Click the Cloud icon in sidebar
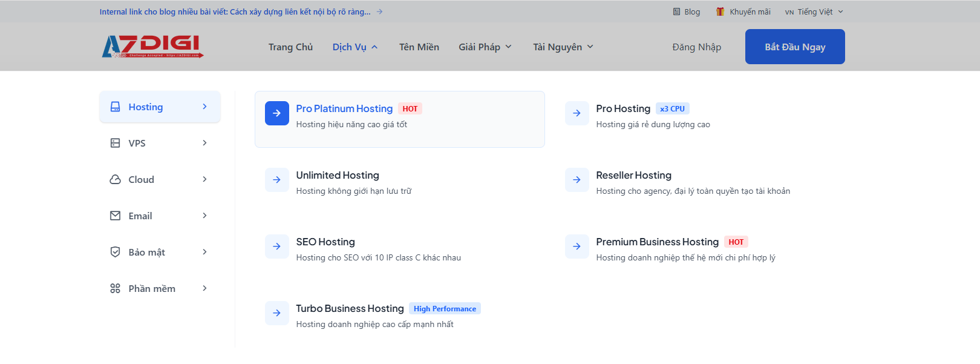The image size is (980, 364). pyautogui.click(x=115, y=179)
